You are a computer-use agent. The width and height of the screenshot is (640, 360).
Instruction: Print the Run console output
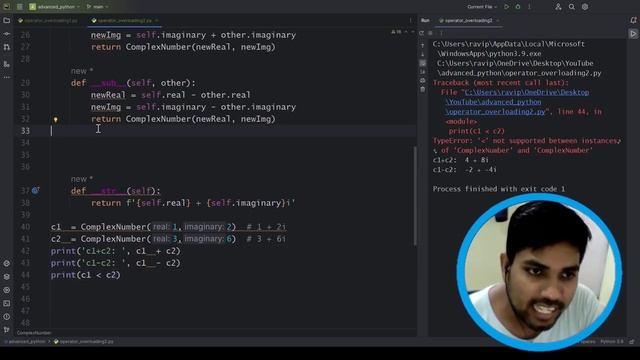click(423, 80)
